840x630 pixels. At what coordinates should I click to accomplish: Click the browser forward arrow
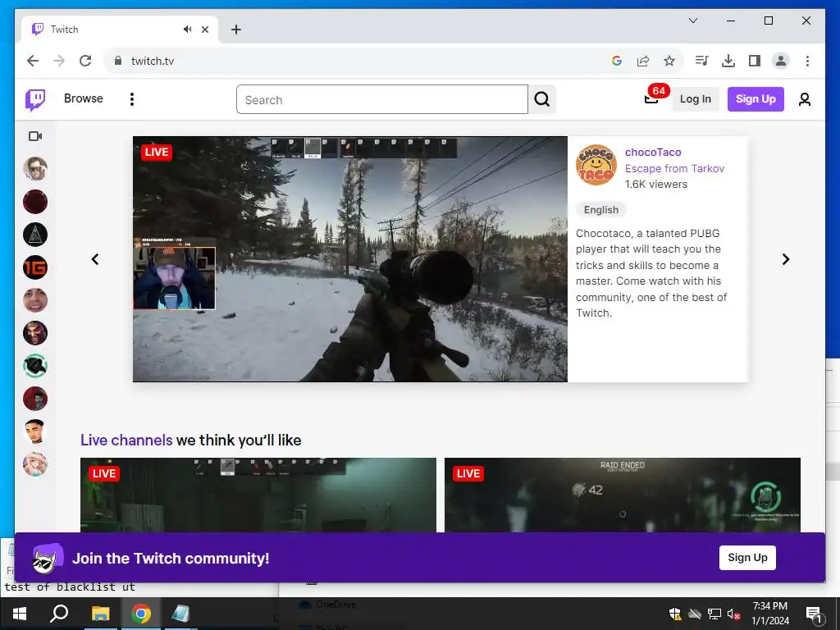[59, 61]
